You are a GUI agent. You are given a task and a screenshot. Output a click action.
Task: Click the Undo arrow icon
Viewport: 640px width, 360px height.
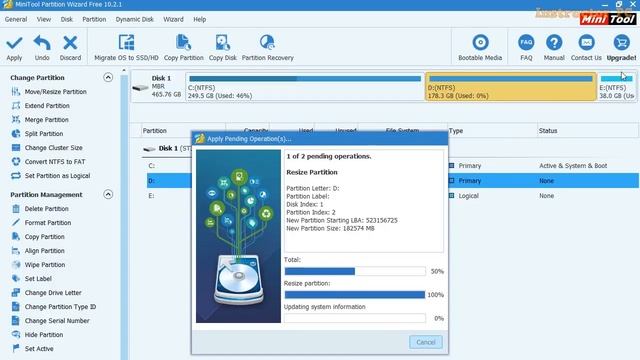point(42,42)
